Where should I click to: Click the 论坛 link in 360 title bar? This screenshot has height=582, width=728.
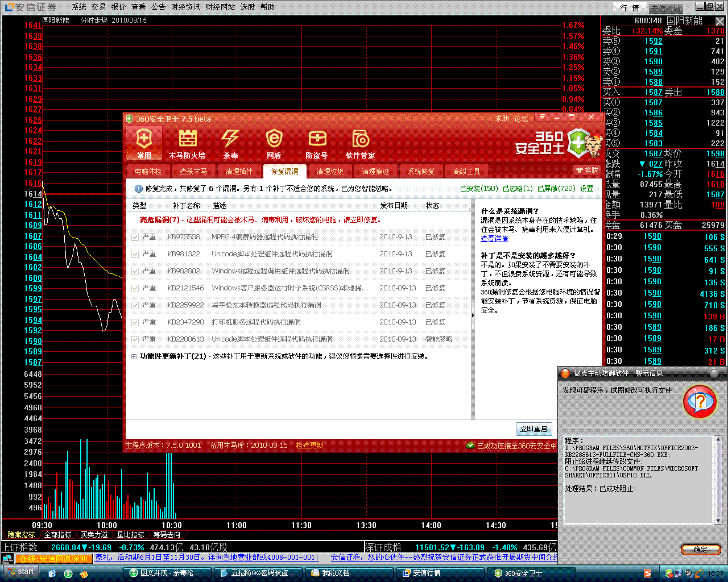522,119
